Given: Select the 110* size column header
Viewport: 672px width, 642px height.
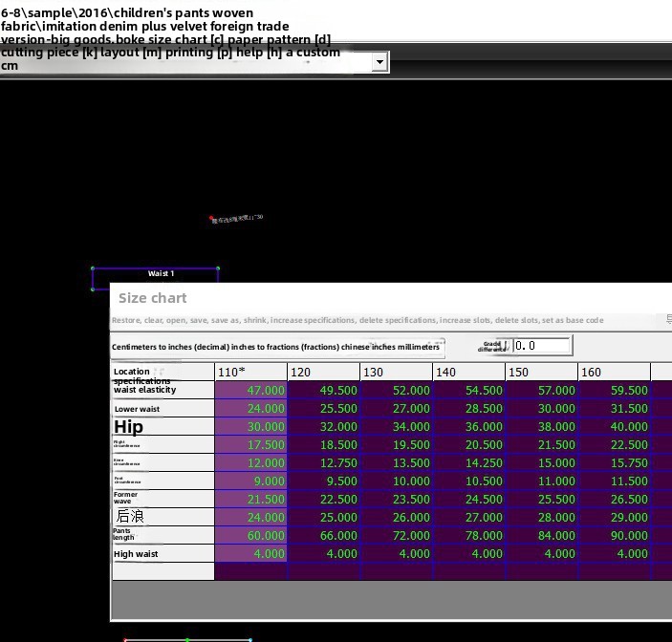Looking at the screenshot, I should [250, 372].
